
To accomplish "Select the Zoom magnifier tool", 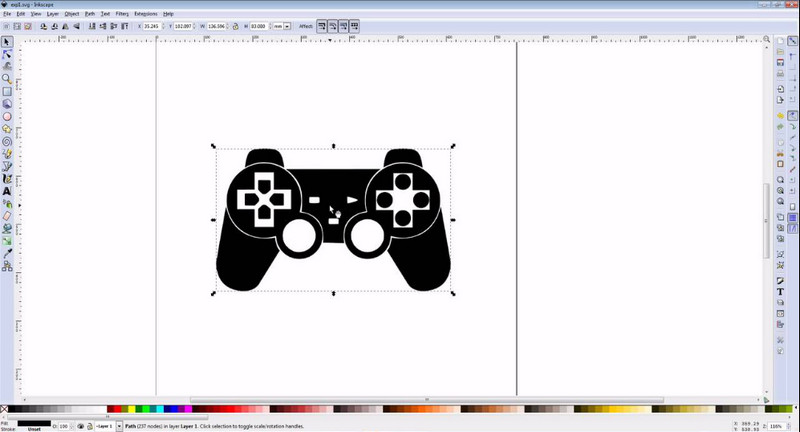I will (7, 79).
